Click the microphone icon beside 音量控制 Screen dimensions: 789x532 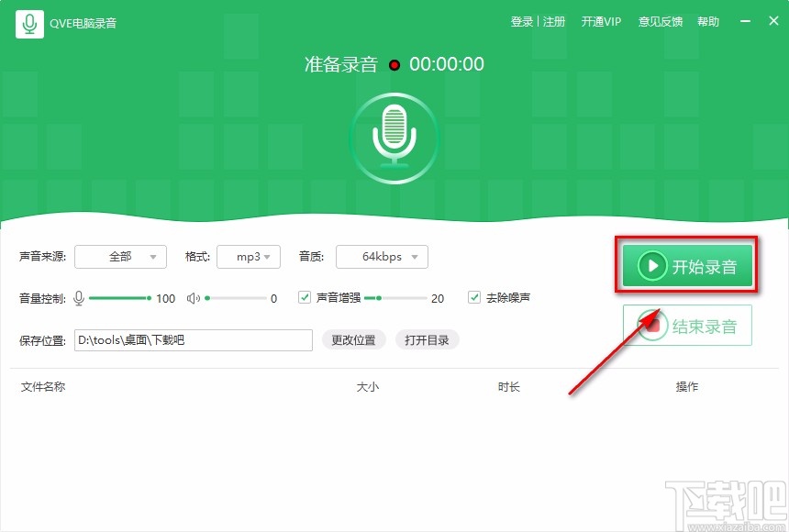point(80,298)
